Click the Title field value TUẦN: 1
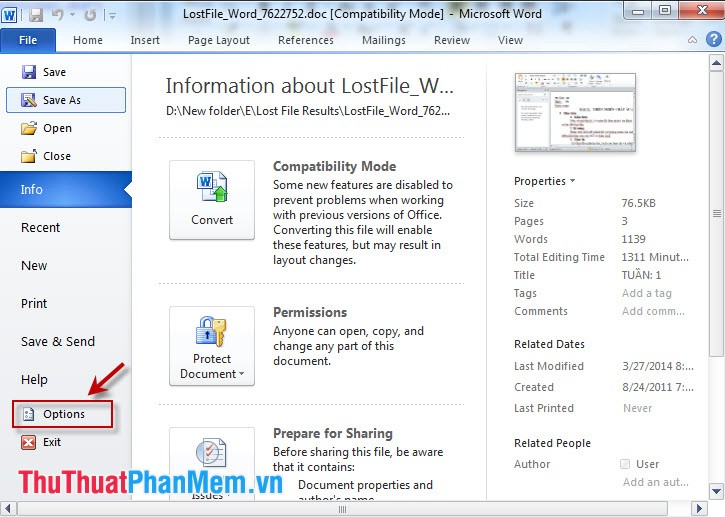The width and height of the screenshot is (725, 517). click(641, 275)
